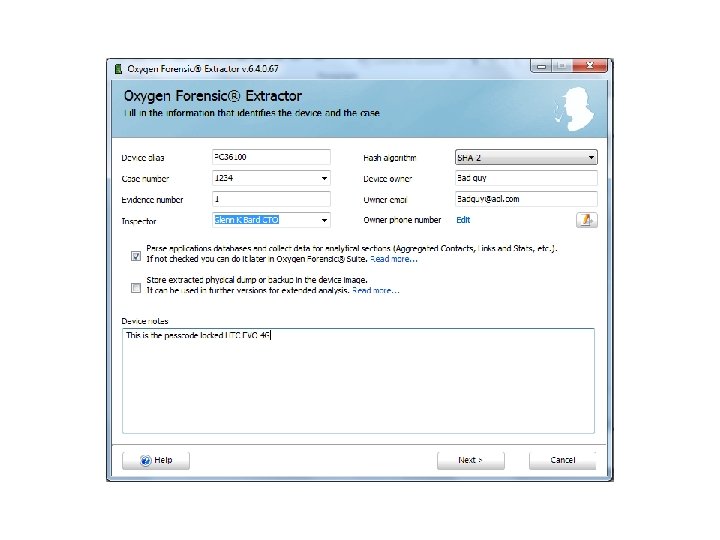Open the Hash algorithm combo box

point(526,158)
